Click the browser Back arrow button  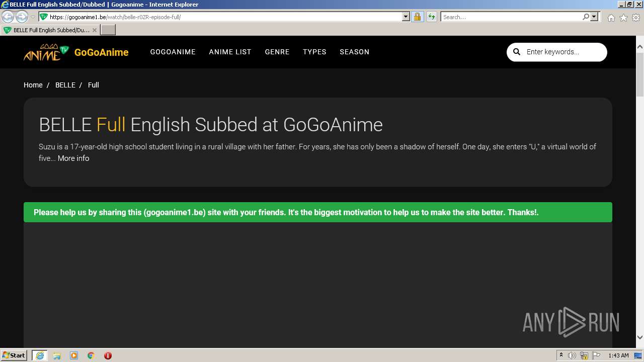click(8, 17)
